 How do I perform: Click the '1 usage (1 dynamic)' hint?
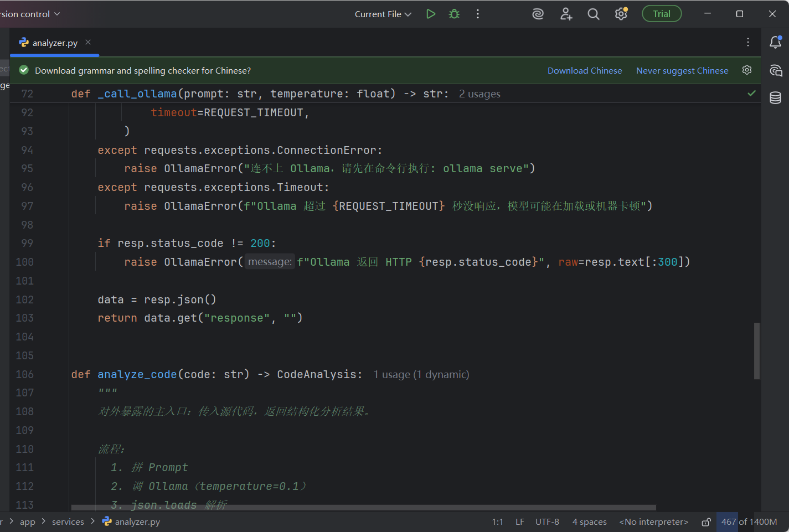(x=421, y=375)
